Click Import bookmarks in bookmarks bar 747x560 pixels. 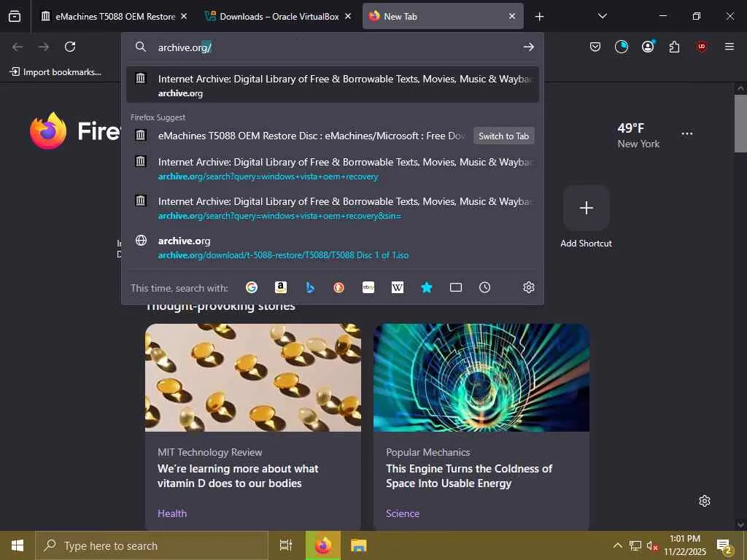[55, 72]
